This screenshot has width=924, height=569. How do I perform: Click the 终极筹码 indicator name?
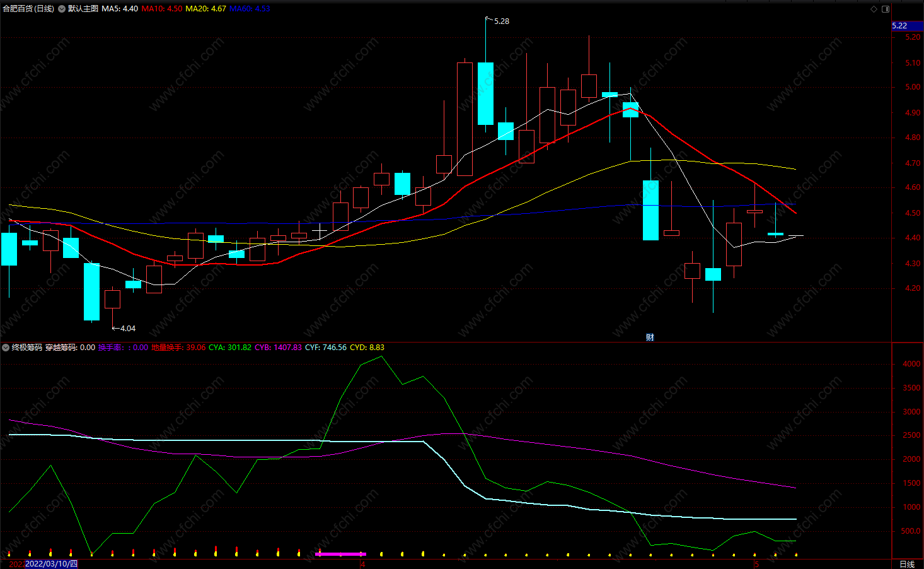[27, 348]
